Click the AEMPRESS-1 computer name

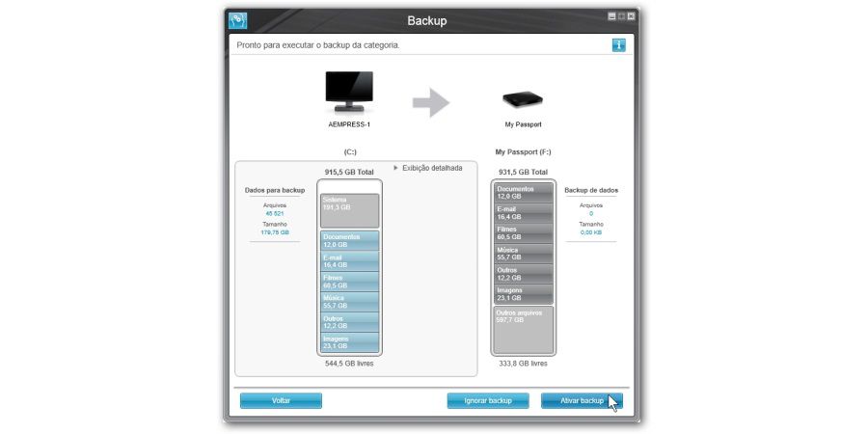coord(349,124)
